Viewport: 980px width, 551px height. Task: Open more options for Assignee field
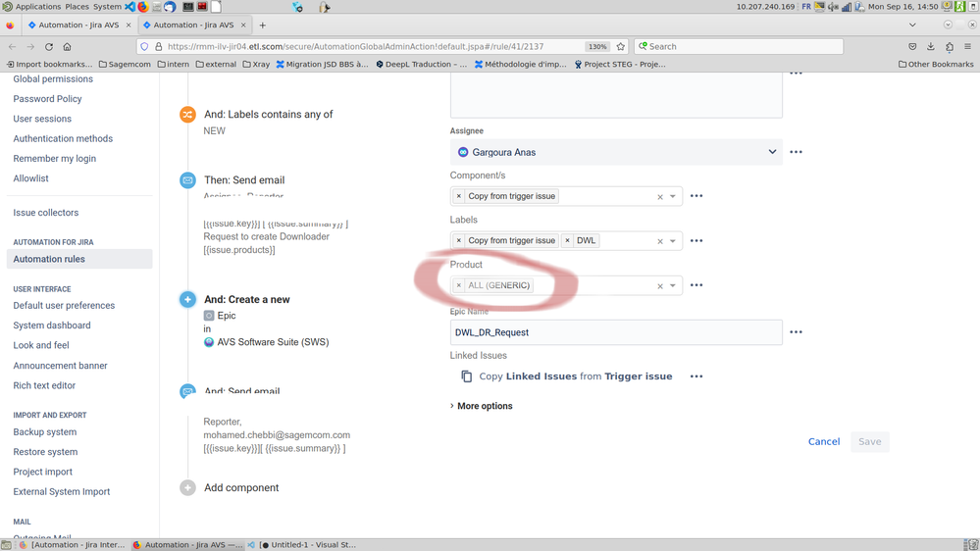pos(796,152)
